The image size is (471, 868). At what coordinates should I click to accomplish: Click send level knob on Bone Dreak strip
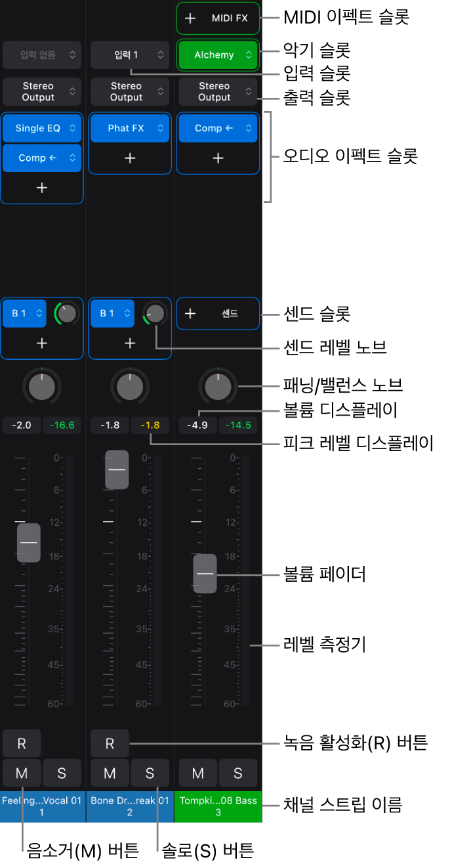(155, 313)
